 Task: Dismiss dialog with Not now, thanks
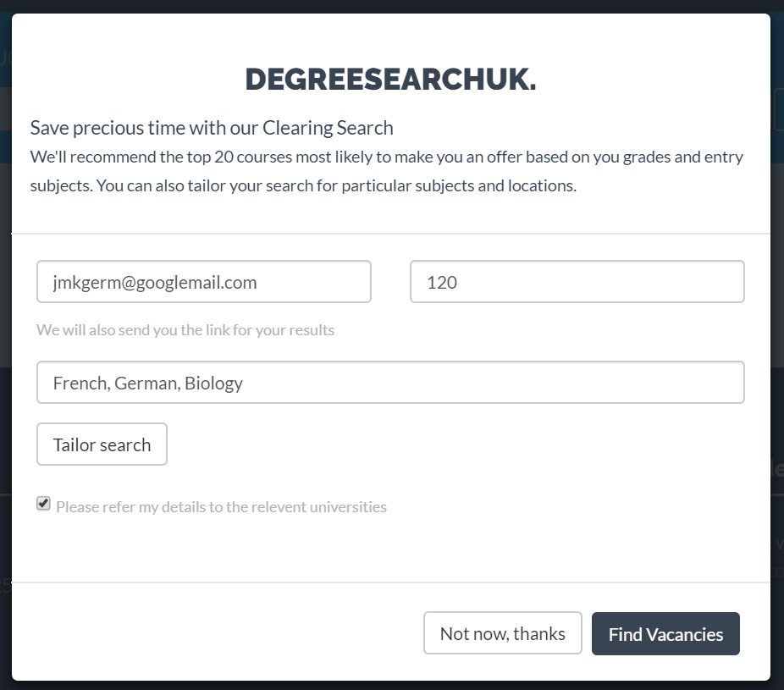(x=502, y=634)
